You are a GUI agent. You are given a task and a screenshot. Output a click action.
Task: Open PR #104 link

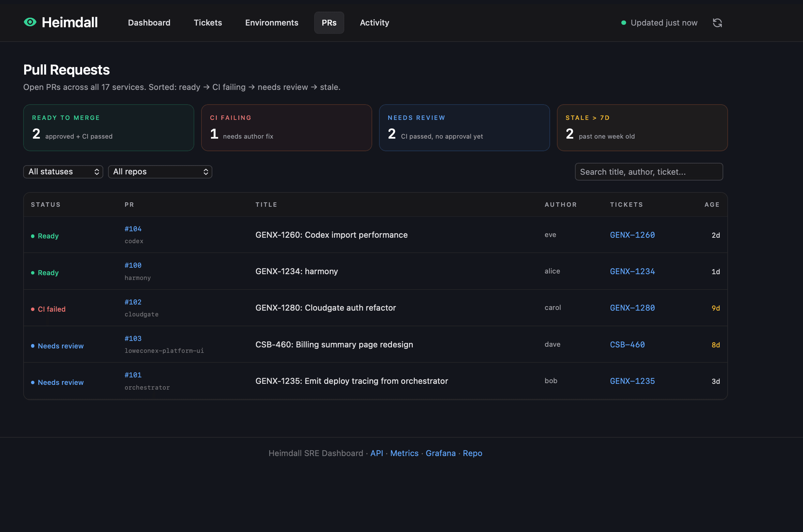pyautogui.click(x=133, y=229)
